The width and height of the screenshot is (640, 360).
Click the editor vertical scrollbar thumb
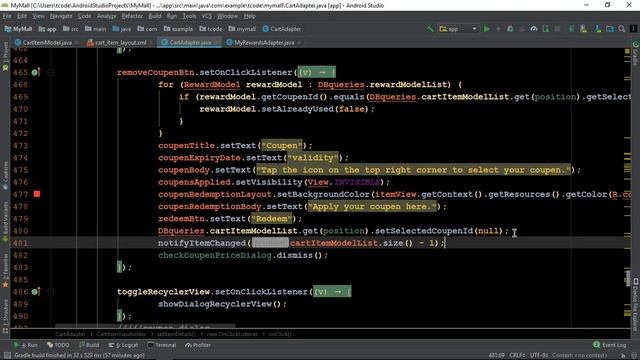click(x=628, y=278)
